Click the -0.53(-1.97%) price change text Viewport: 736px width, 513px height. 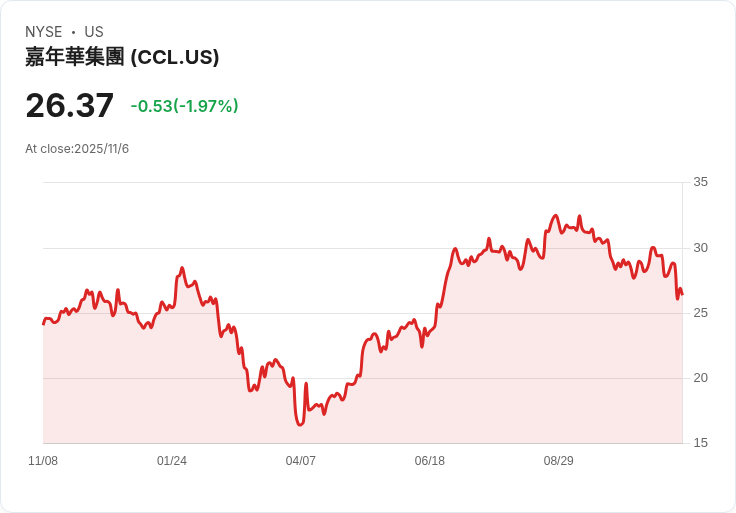pos(184,106)
